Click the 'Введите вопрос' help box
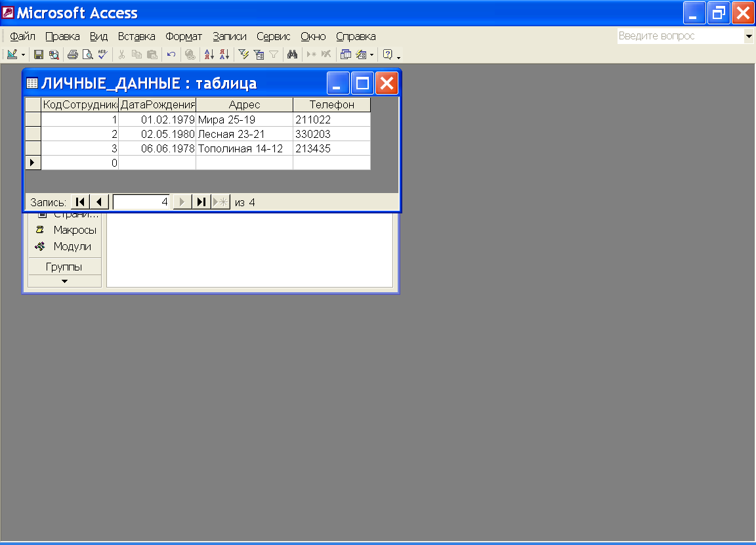Screen dimensions: 756x545 [x=681, y=36]
